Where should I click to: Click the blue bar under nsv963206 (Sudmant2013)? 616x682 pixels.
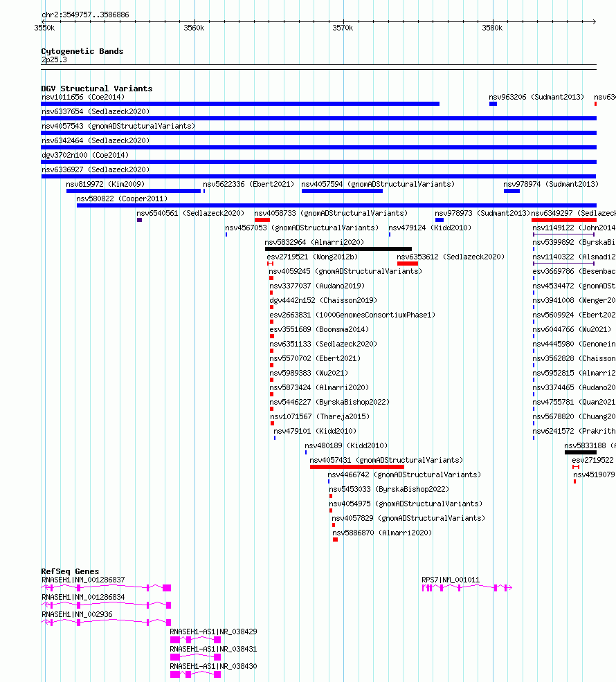(x=493, y=104)
